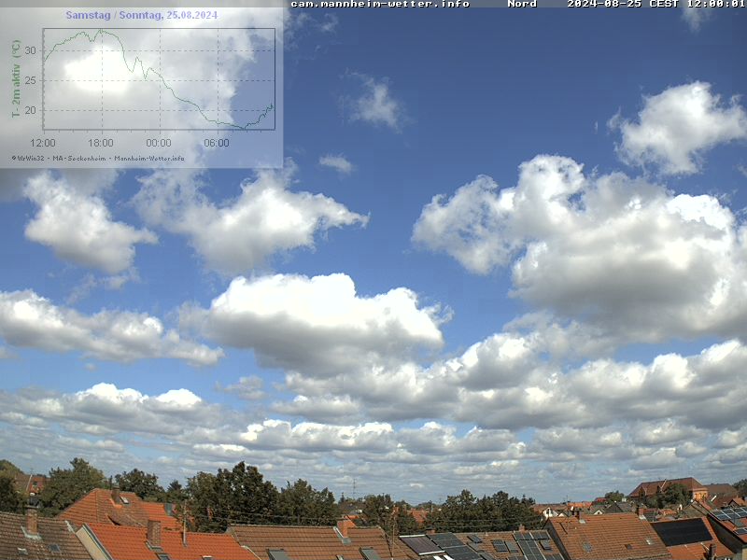Click the cam.mannheim-wetter.info URL text

380,4
